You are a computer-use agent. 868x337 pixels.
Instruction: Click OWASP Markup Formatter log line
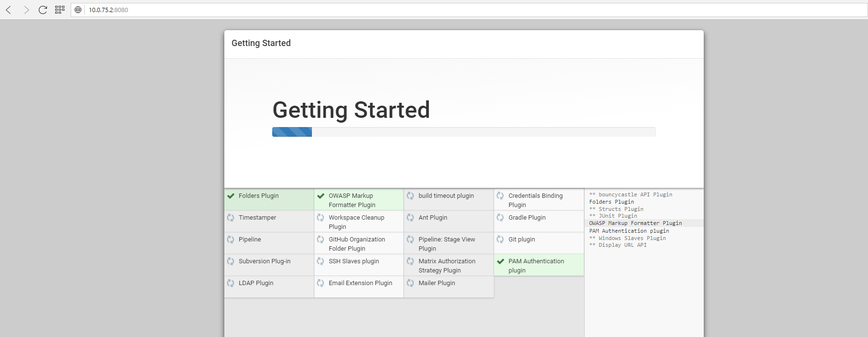click(635, 223)
